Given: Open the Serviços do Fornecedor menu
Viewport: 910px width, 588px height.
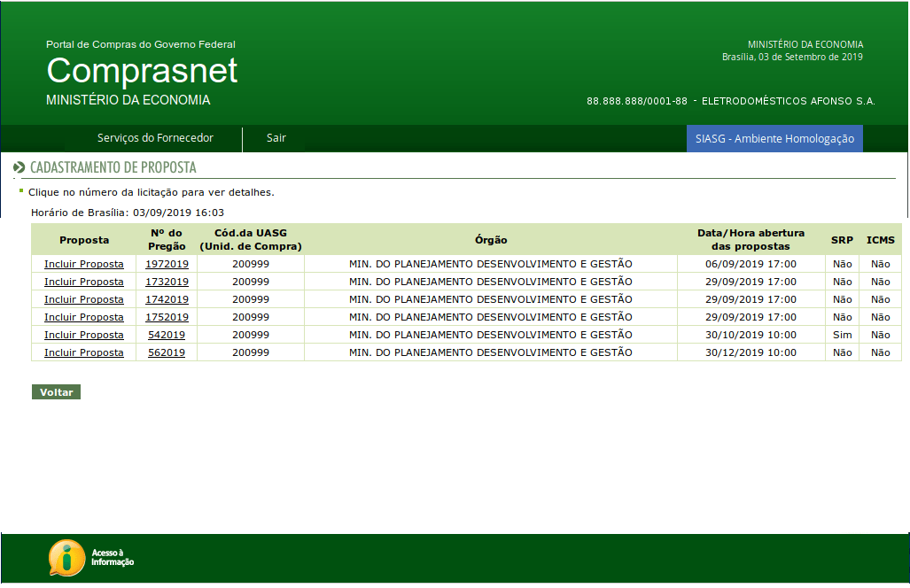Looking at the screenshot, I should [155, 138].
